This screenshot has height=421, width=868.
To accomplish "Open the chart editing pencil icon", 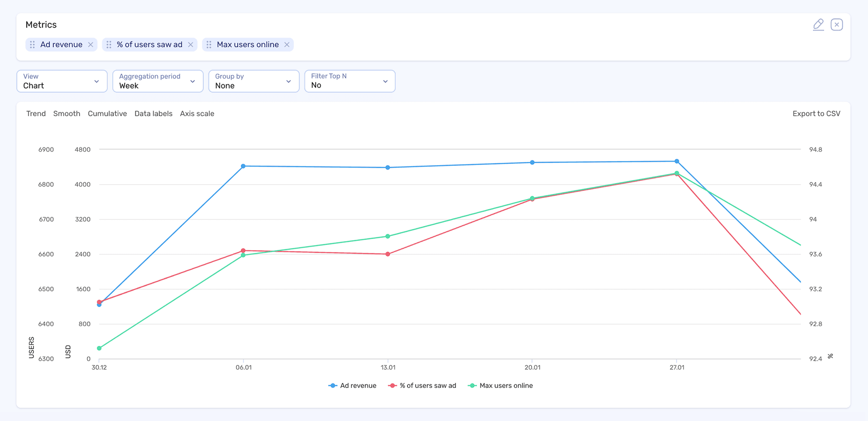I will (x=818, y=24).
